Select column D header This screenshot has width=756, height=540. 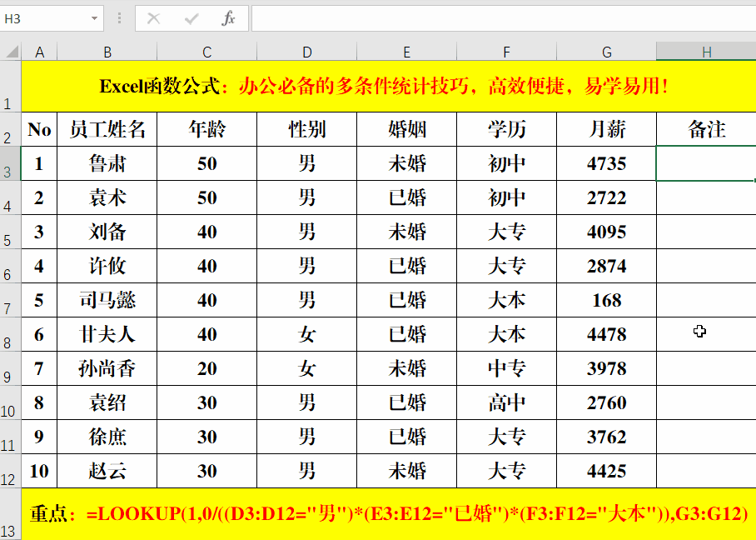pos(306,52)
